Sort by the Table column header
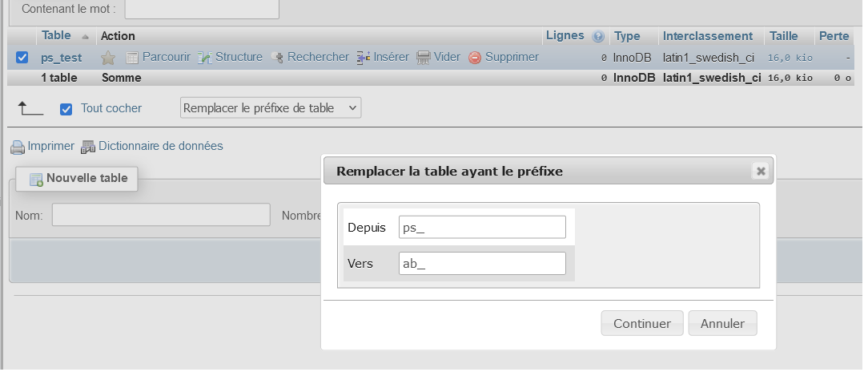868x372 pixels. coord(56,36)
